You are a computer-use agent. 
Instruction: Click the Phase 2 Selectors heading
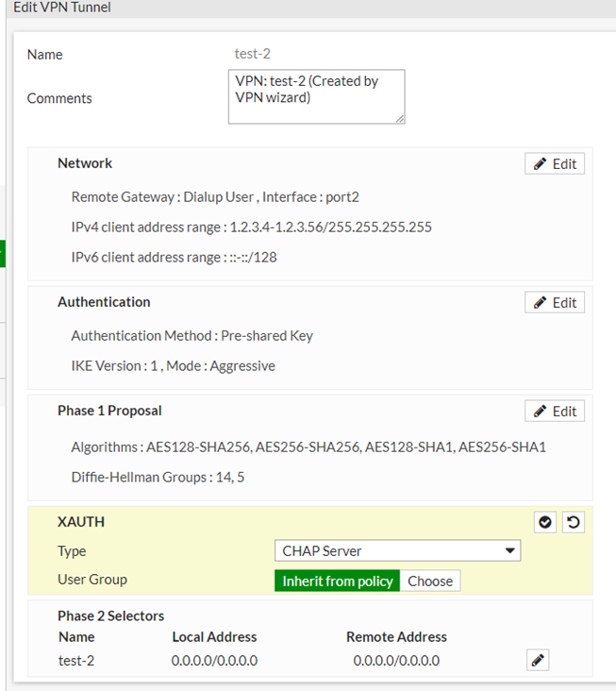pos(110,615)
